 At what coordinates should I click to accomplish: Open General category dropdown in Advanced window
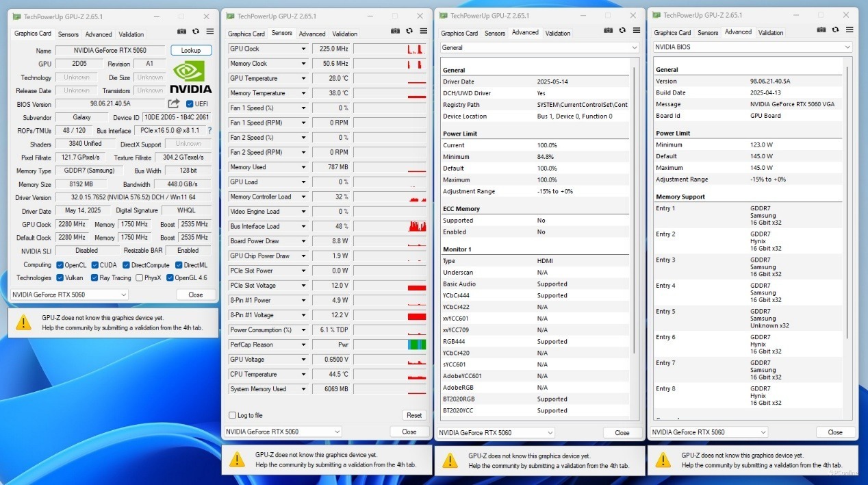[539, 47]
